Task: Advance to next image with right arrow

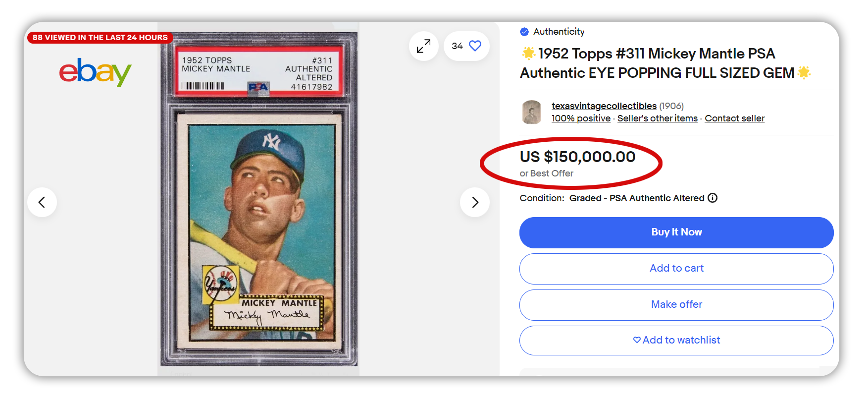Action: (x=475, y=202)
